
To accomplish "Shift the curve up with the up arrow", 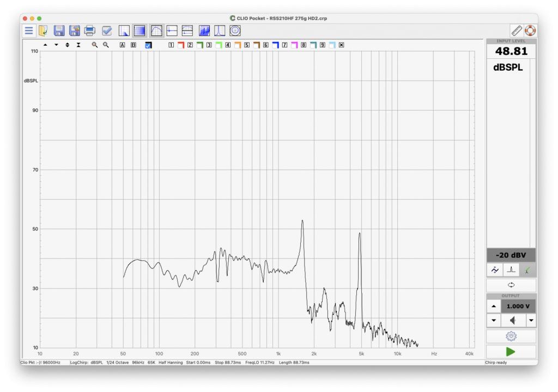I will (45, 45).
